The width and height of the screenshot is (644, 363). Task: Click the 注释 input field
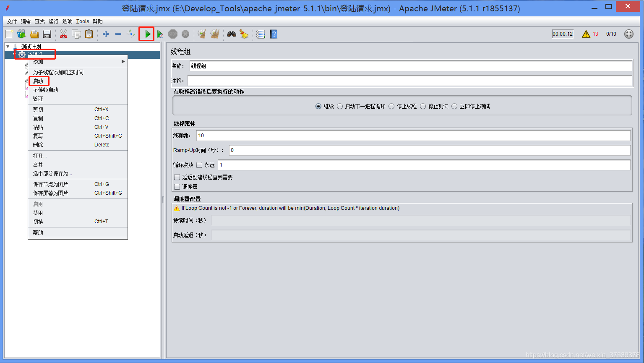click(410, 81)
